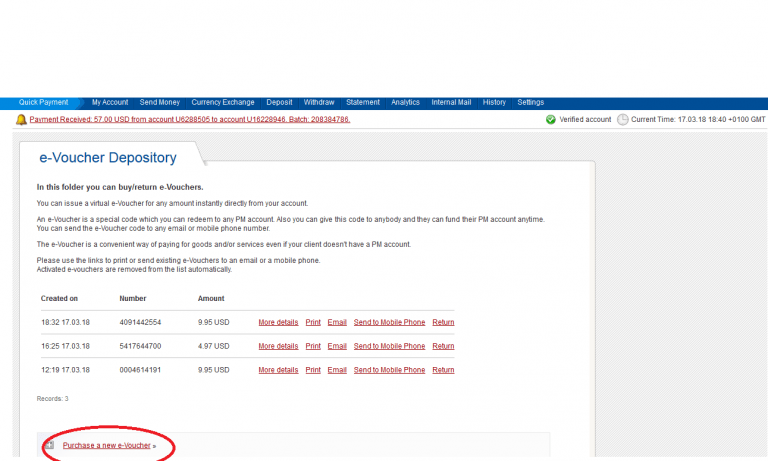Return the 4.97 USD voucher

click(x=443, y=346)
